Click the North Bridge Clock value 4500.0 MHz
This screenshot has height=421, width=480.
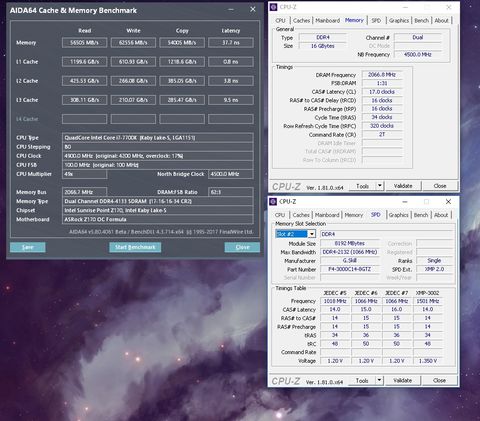coord(231,174)
